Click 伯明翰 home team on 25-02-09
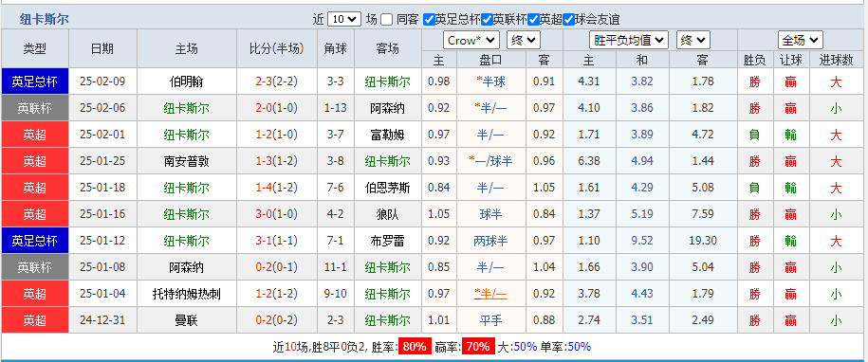The image size is (868, 362). 187,81
